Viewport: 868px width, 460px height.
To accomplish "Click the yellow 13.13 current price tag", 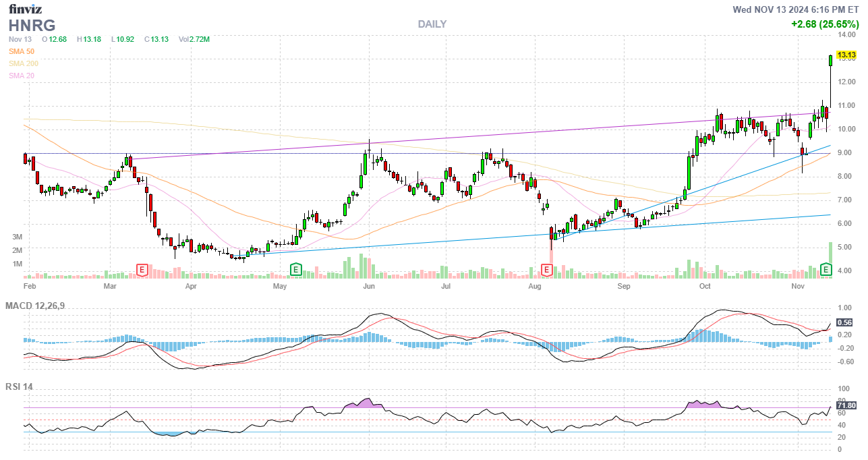I will [845, 55].
